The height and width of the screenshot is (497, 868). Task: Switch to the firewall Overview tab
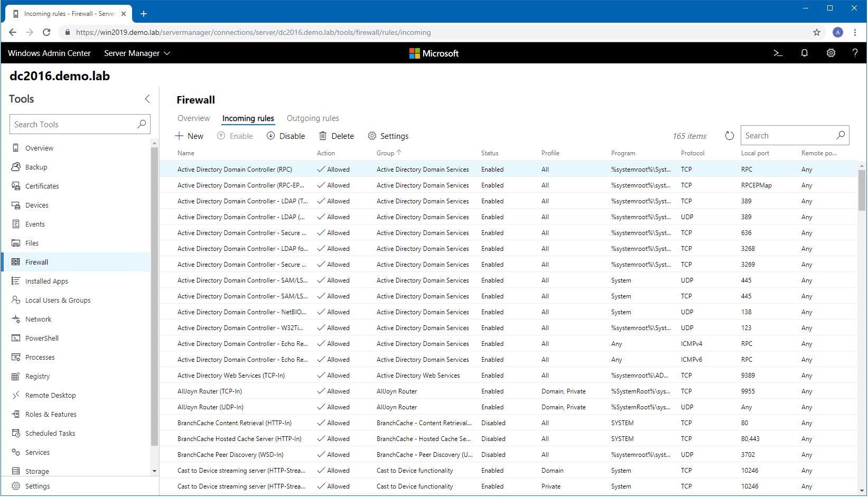click(x=193, y=118)
